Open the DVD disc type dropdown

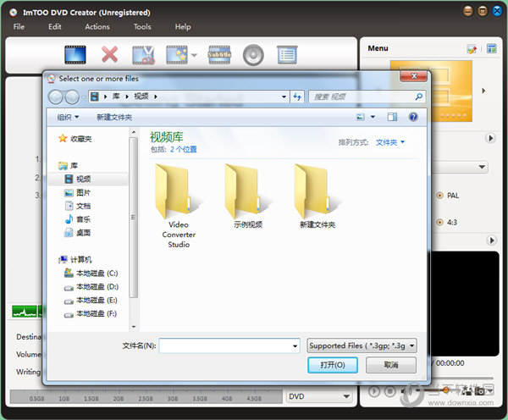(x=319, y=396)
